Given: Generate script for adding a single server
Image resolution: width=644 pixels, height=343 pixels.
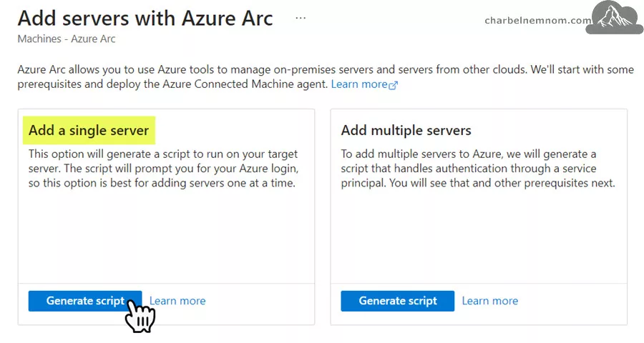Looking at the screenshot, I should (x=85, y=301).
